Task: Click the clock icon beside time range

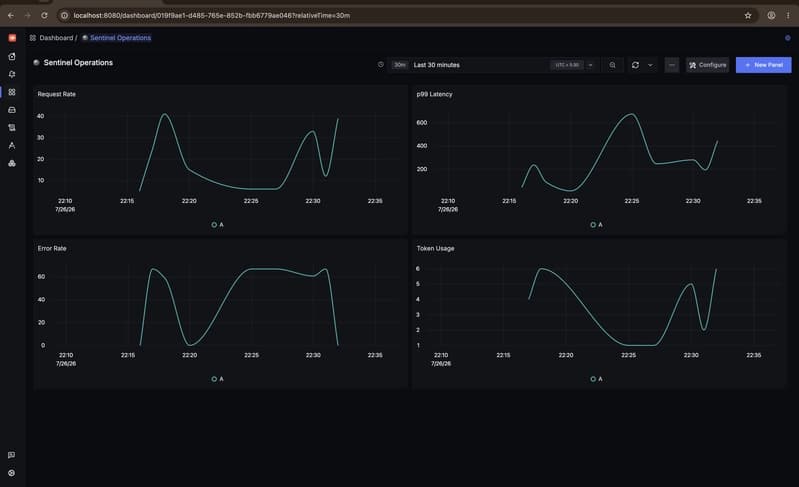Action: 381,65
